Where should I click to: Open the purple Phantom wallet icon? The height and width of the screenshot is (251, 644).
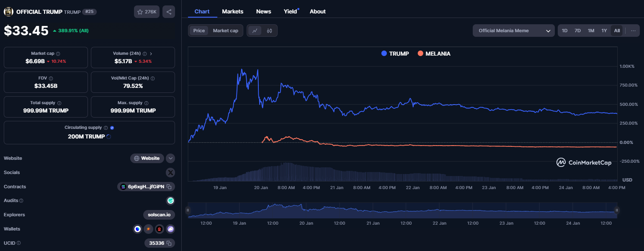(170, 229)
